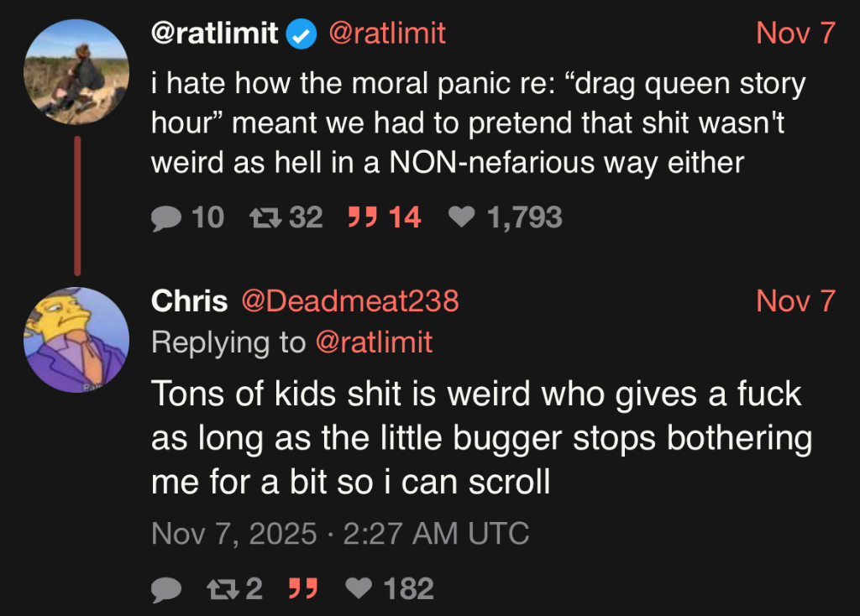Open the Nov 7 date on Chris's reply
860x616 pixels.
point(795,301)
